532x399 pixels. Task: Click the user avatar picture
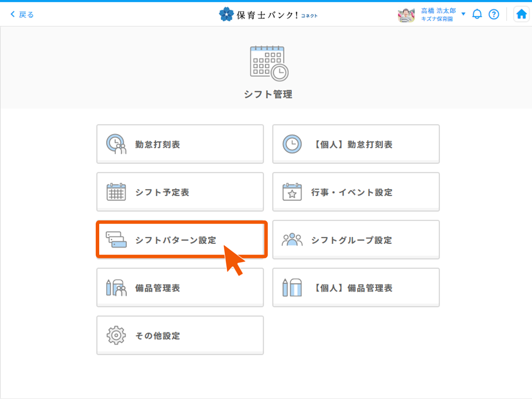coord(406,14)
